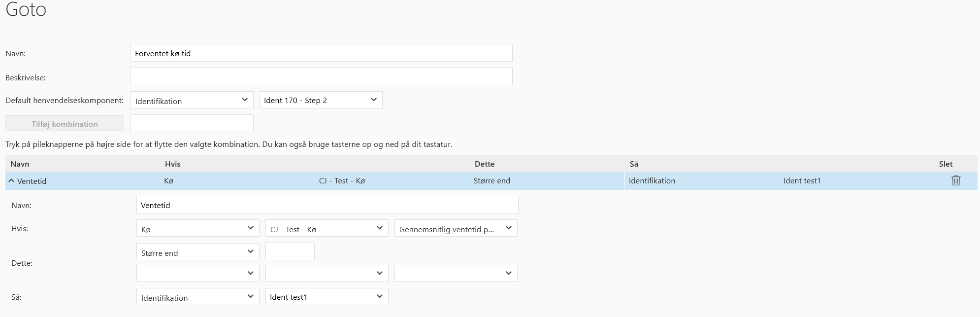Open the Så Identifikation dropdown
The height and width of the screenshot is (317, 980).
tap(197, 297)
